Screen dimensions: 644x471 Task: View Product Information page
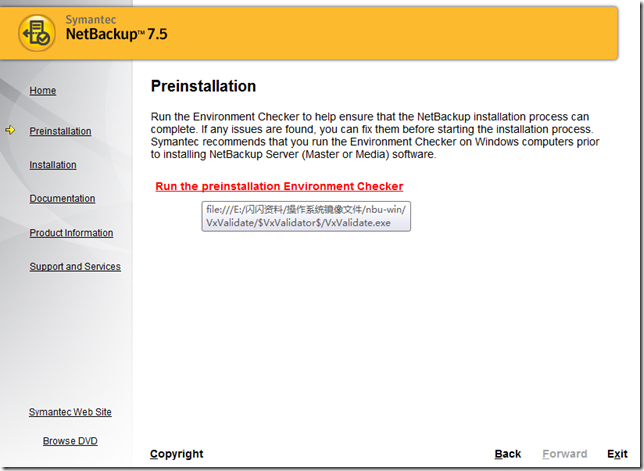pyautogui.click(x=71, y=233)
